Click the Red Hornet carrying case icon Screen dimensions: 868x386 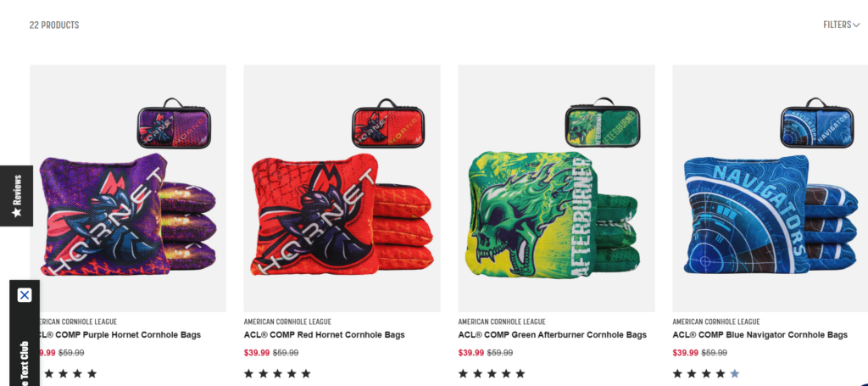[388, 124]
